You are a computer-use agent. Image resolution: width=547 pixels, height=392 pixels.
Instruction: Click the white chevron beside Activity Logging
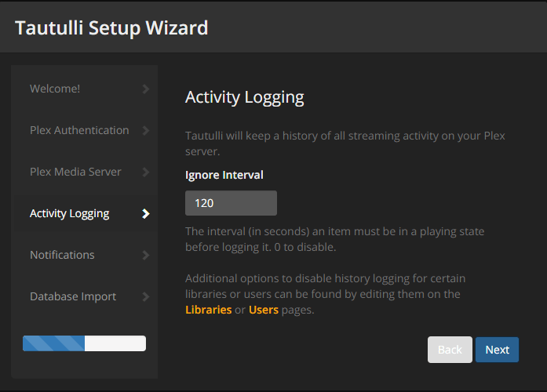click(146, 214)
